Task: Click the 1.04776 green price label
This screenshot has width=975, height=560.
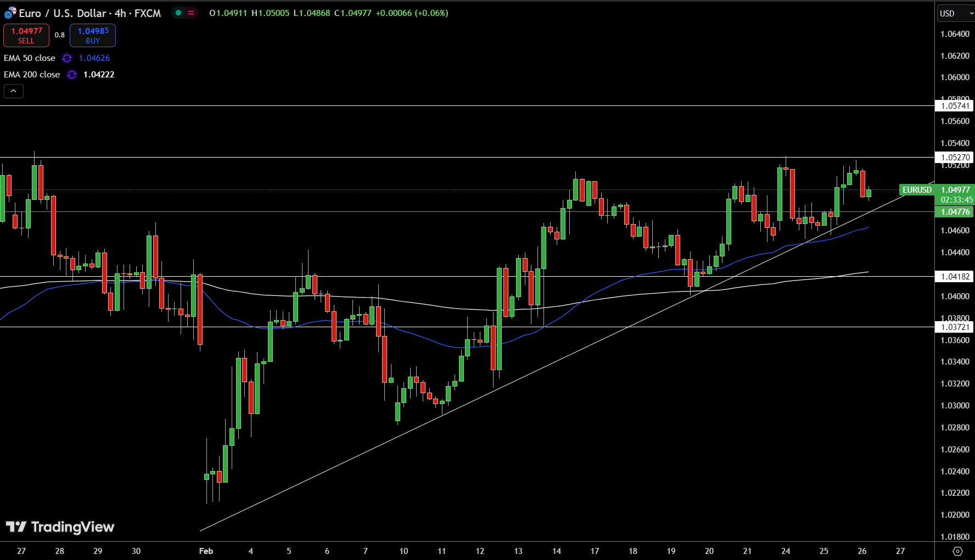Action: tap(955, 212)
